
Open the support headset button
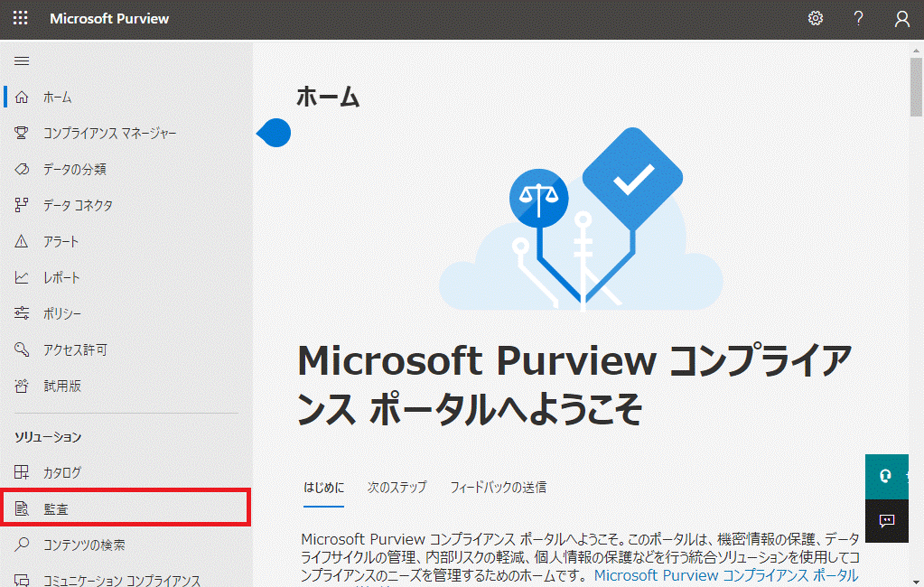pos(886,476)
